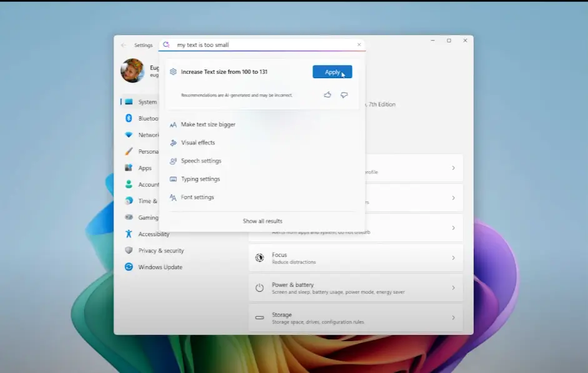Click the Visual effects sparkle icon
The image size is (588, 373).
click(173, 142)
